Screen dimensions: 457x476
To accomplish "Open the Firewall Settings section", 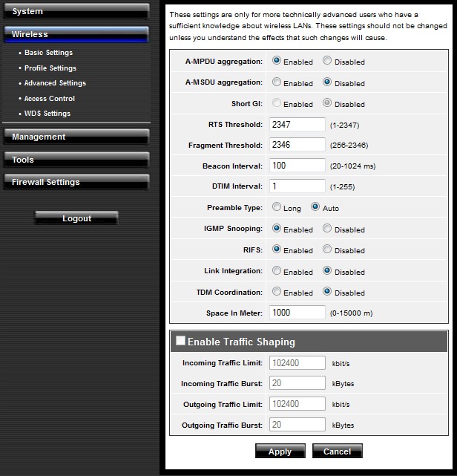I will click(76, 182).
